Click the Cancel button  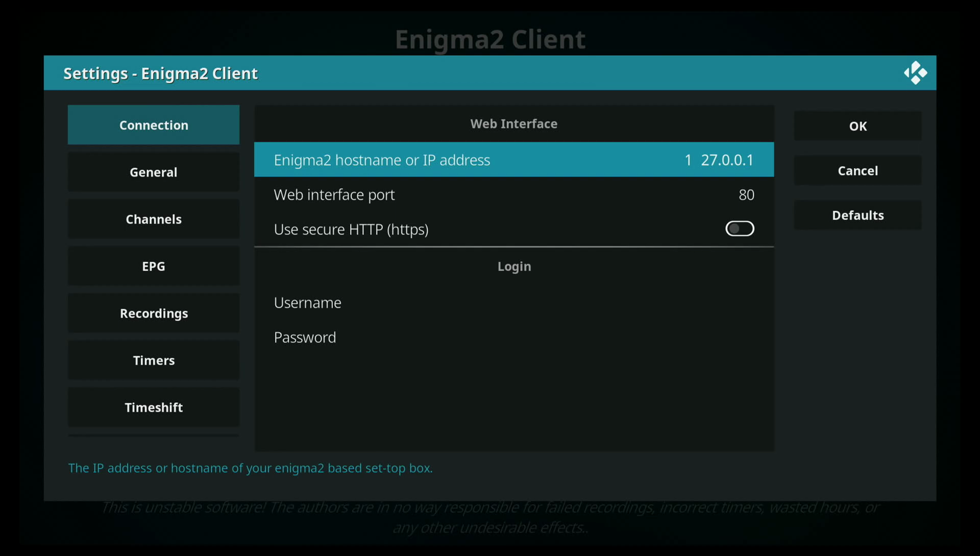click(857, 171)
